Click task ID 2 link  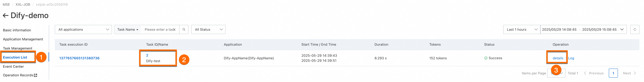(147, 55)
